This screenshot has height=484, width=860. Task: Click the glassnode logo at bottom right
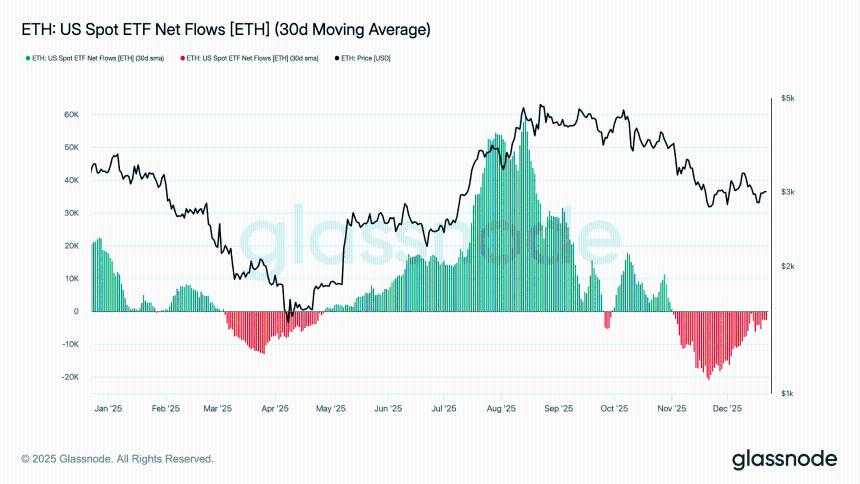[x=783, y=459]
